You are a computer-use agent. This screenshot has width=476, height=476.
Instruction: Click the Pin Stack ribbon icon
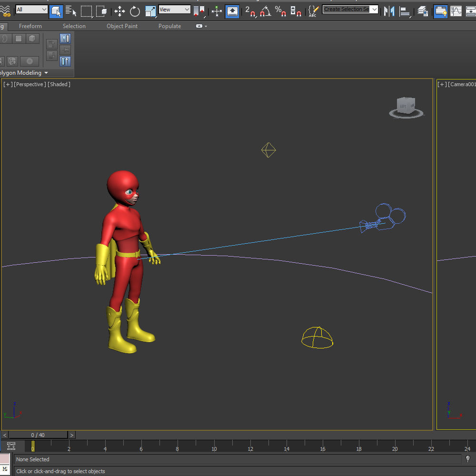click(x=65, y=50)
